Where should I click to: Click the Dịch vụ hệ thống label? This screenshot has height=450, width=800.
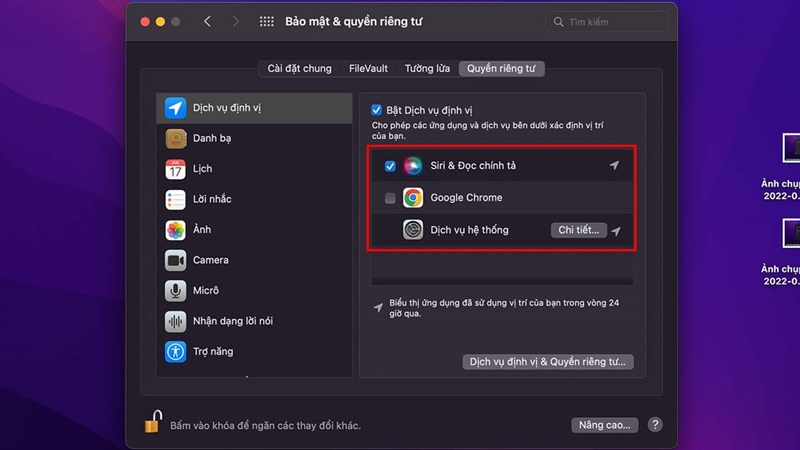pyautogui.click(x=469, y=230)
